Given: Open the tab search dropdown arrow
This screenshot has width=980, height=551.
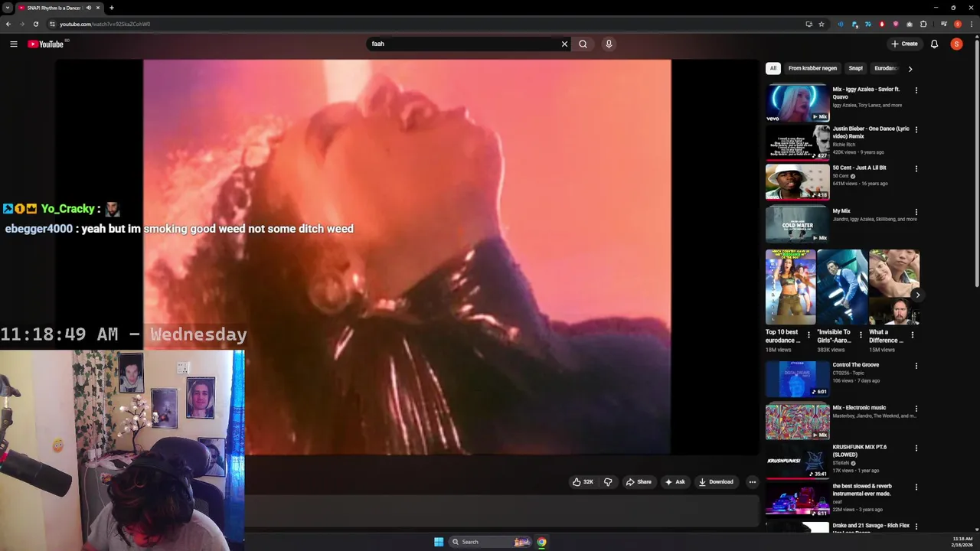Looking at the screenshot, I should 8,8.
